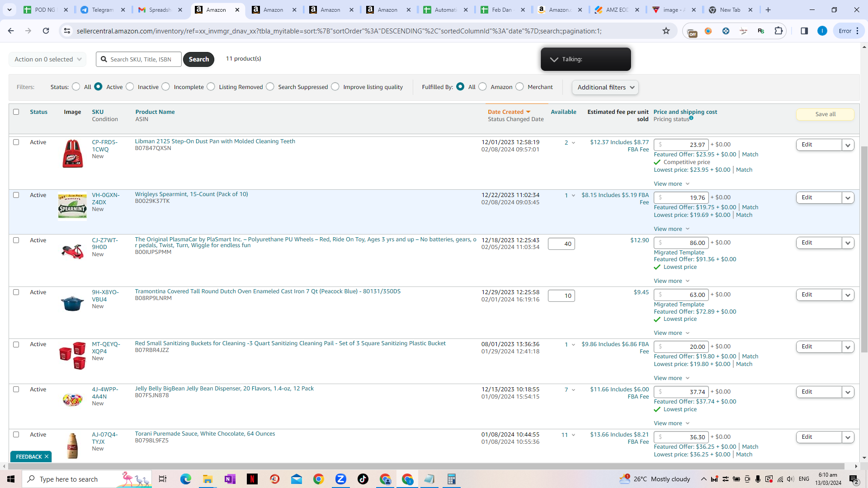The image size is (868, 488).
Task: Click the page vertical scrollbar
Action: click(864, 249)
